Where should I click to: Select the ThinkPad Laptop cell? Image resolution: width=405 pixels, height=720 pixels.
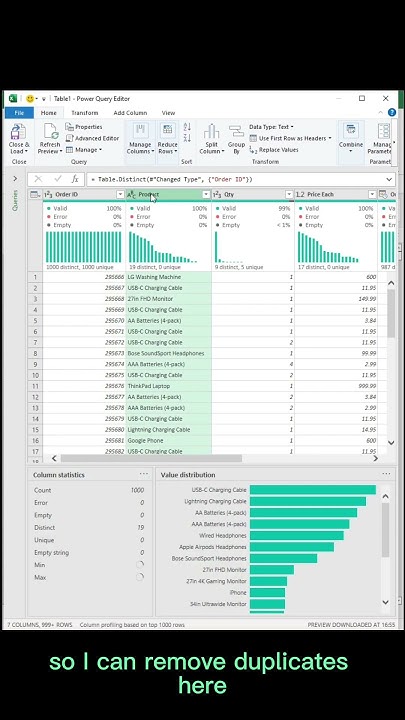pos(169,386)
